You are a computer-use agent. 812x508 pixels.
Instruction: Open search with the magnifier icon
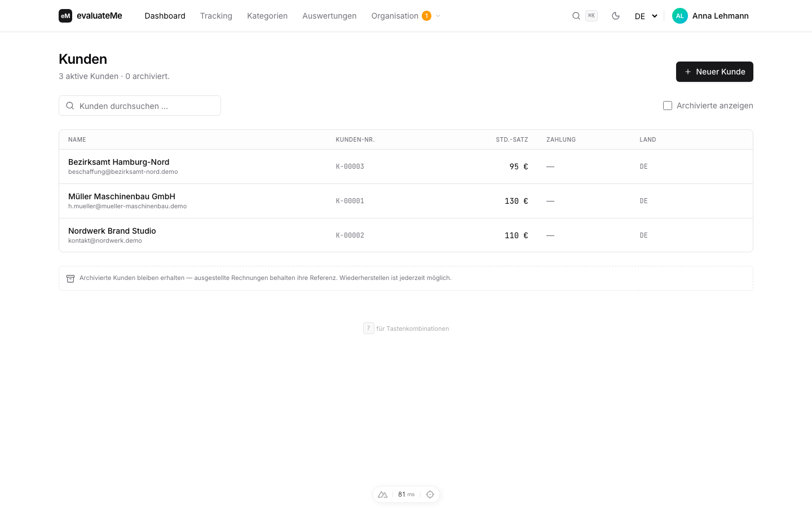(x=576, y=16)
